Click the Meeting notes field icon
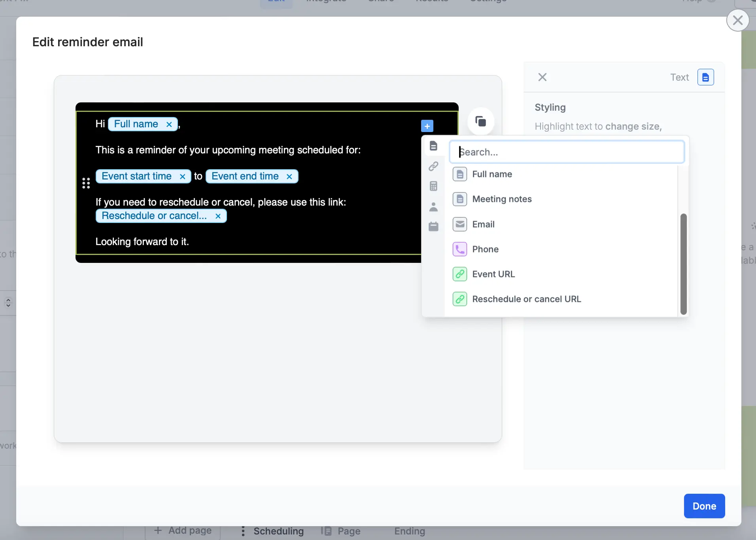 460,199
